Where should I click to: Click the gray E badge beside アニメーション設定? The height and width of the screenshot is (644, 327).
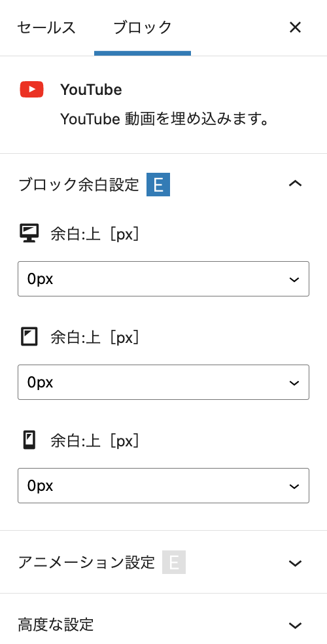[174, 562]
